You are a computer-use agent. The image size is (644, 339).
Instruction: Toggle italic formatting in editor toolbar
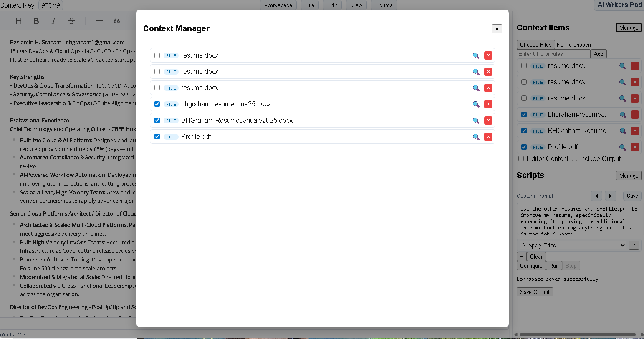(53, 21)
